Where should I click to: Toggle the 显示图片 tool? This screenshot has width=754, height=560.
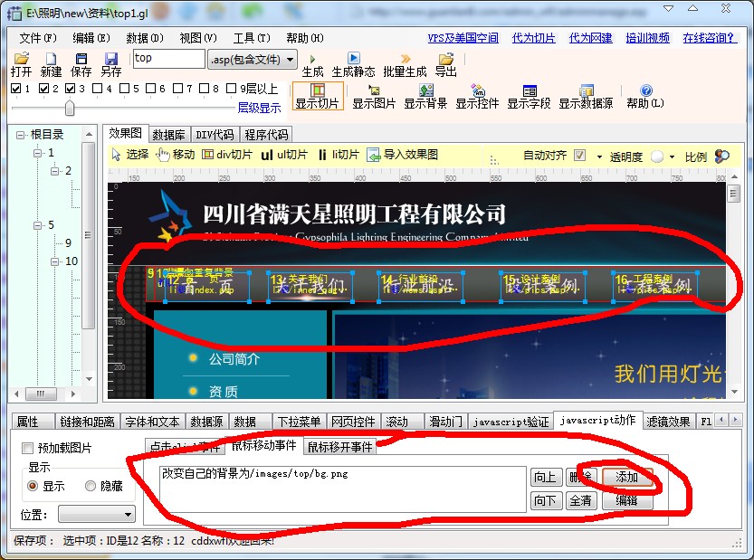[x=374, y=96]
